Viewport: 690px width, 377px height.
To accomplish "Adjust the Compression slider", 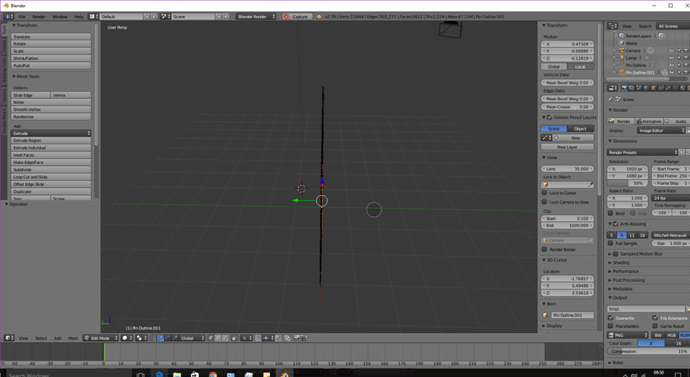I will pyautogui.click(x=648, y=351).
